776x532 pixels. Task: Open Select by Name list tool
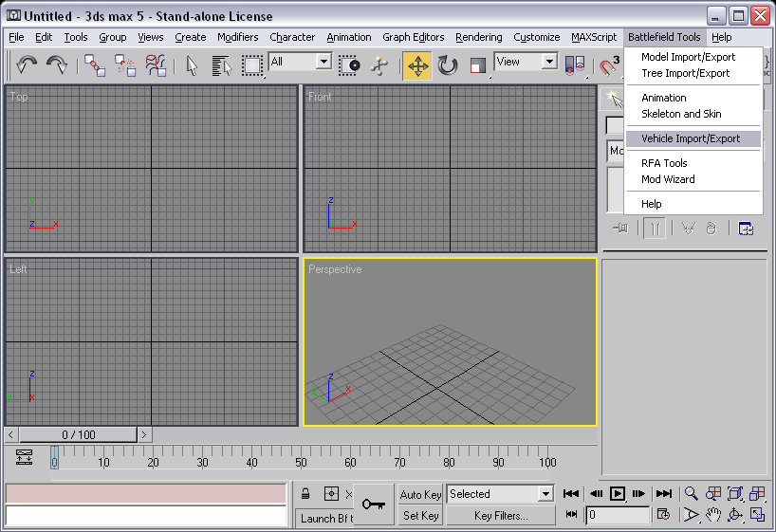click(x=221, y=65)
